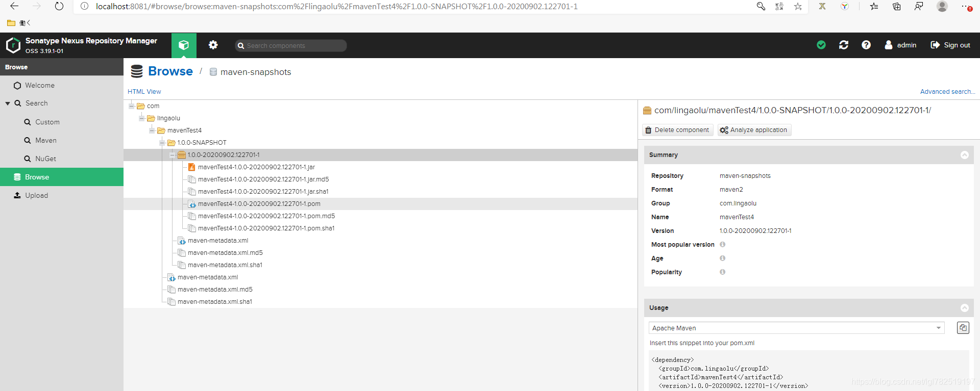
Task: Collapse the Usage panel
Action: [964, 308]
